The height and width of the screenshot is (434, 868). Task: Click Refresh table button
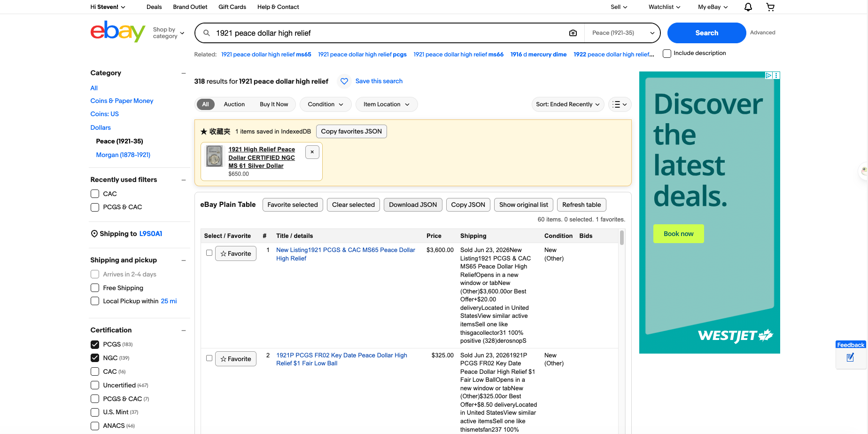tap(581, 205)
